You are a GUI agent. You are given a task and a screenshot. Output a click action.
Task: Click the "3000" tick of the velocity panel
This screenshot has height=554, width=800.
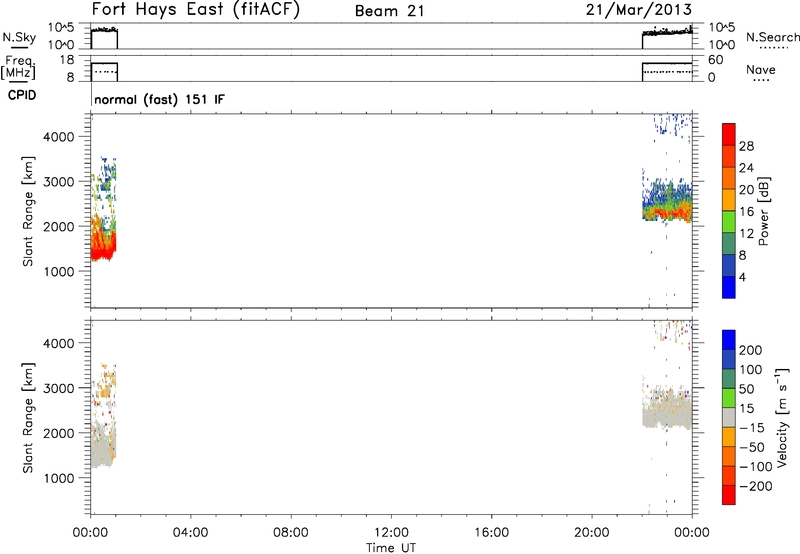[x=59, y=389]
